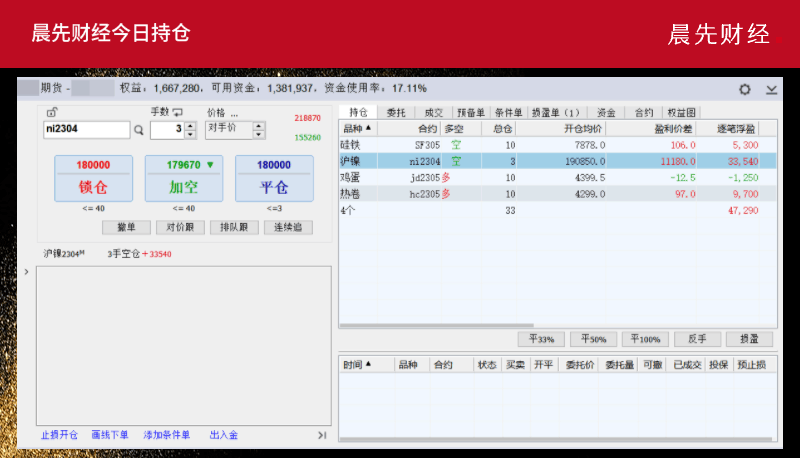The width and height of the screenshot is (800, 458).
Task: Switch to the 委托 tab
Action: (x=395, y=113)
